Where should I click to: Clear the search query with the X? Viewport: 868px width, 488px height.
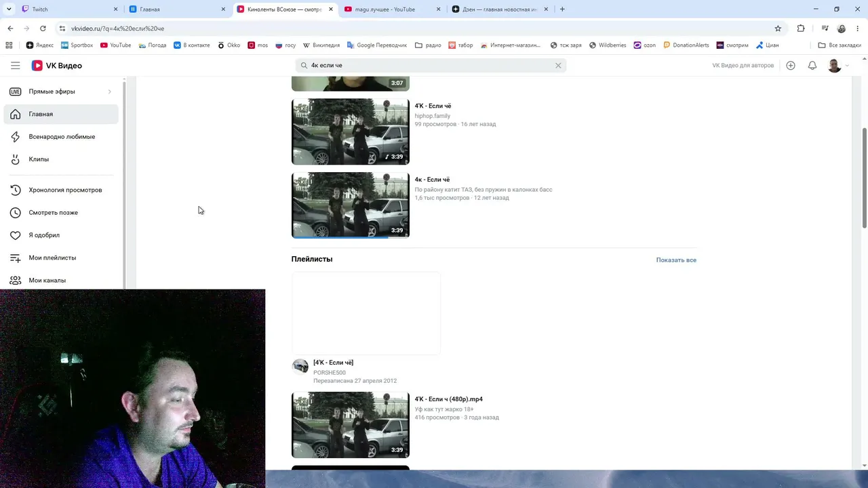(x=558, y=66)
